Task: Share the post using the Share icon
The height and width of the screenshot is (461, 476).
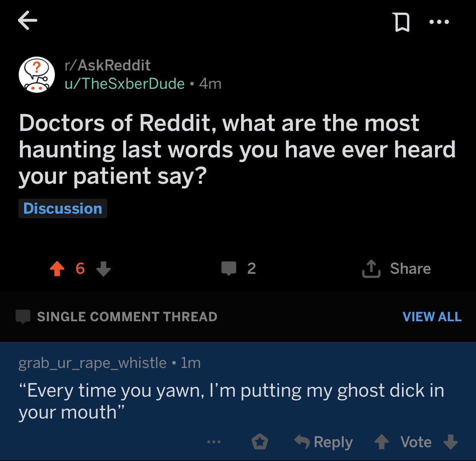Action: (x=397, y=268)
